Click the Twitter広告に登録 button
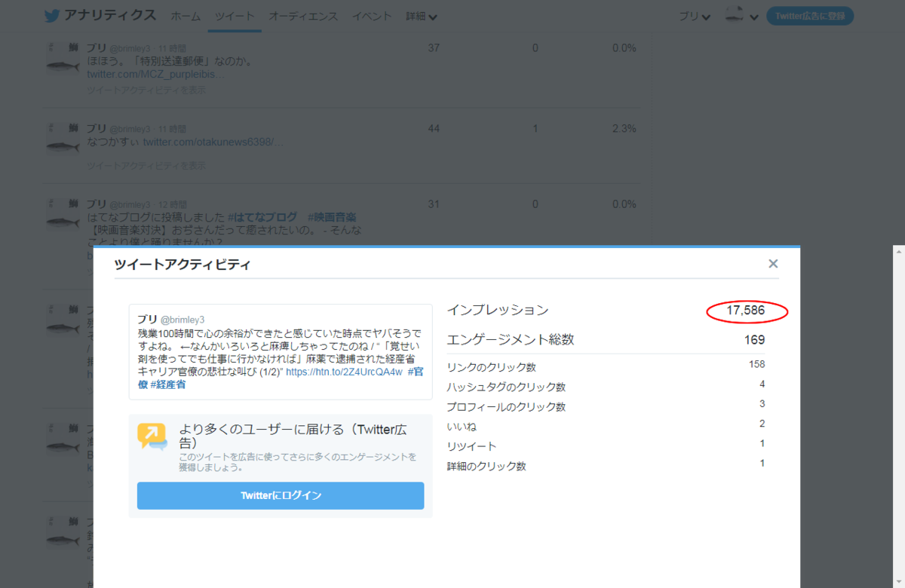This screenshot has height=588, width=905. 810,17
